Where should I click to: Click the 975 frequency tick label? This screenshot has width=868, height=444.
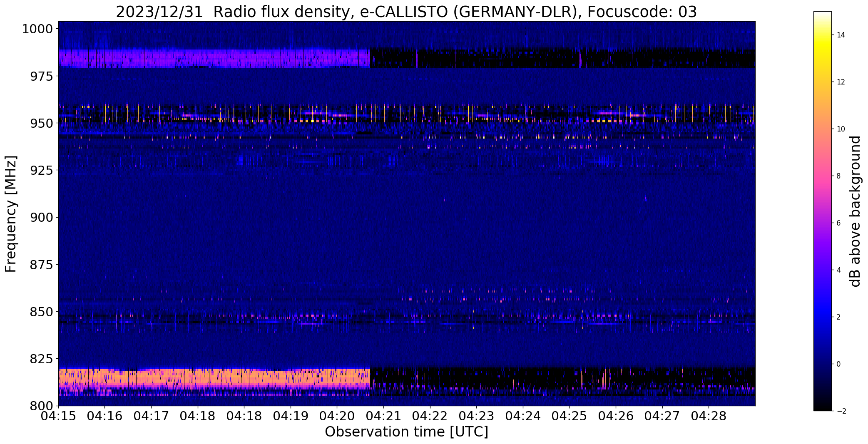click(41, 76)
